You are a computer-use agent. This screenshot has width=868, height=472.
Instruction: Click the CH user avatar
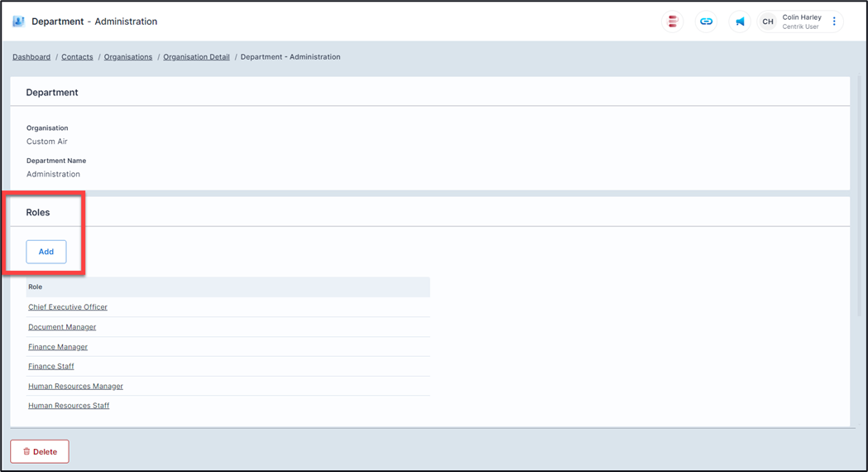[768, 22]
